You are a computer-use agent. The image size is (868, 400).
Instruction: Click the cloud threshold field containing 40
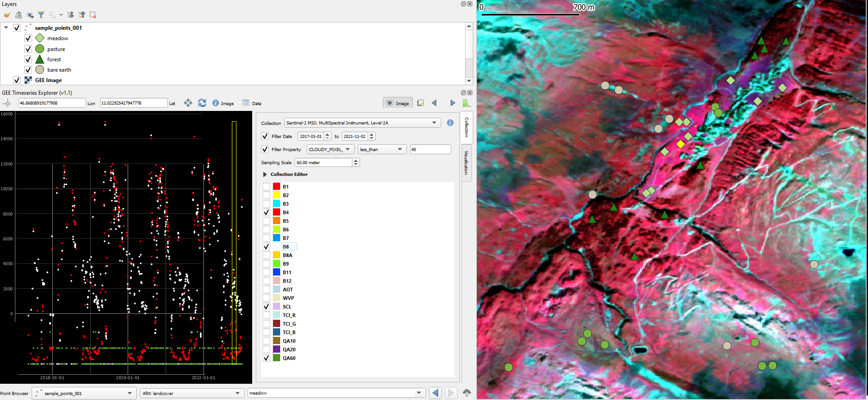point(430,149)
